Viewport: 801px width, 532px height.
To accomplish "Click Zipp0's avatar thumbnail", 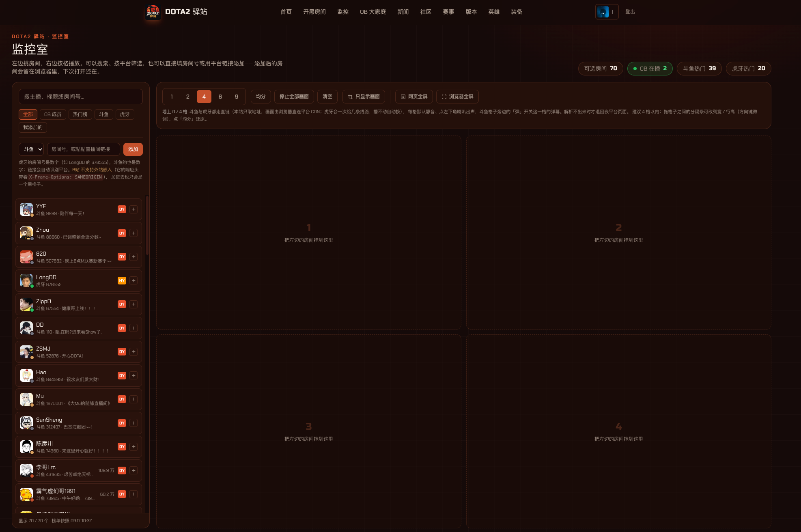I will (x=26, y=304).
